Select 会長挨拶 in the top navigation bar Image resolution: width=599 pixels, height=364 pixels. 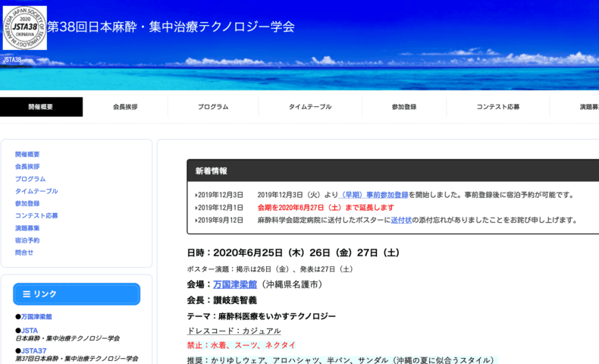coord(125,107)
